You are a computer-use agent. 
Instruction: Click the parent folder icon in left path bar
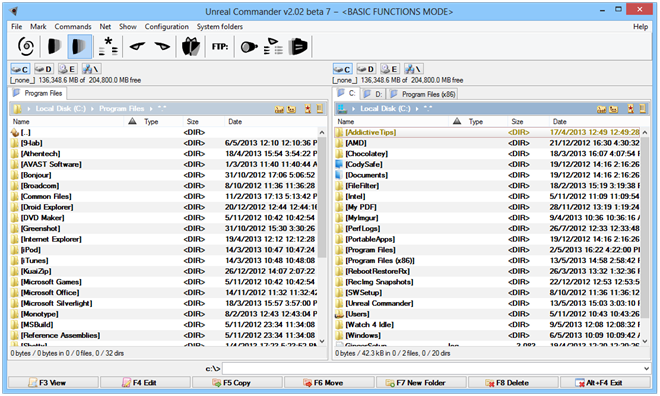click(291, 109)
